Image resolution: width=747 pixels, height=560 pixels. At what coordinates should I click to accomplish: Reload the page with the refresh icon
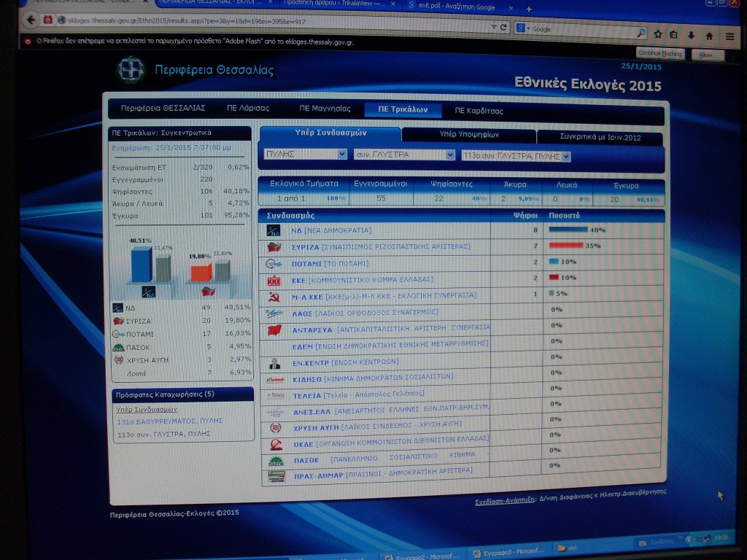tap(503, 28)
